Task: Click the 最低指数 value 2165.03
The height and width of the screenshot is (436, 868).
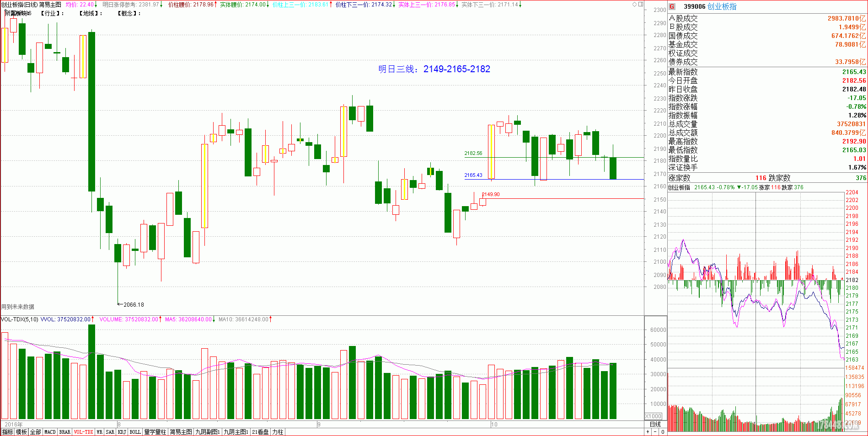Action: coord(854,150)
